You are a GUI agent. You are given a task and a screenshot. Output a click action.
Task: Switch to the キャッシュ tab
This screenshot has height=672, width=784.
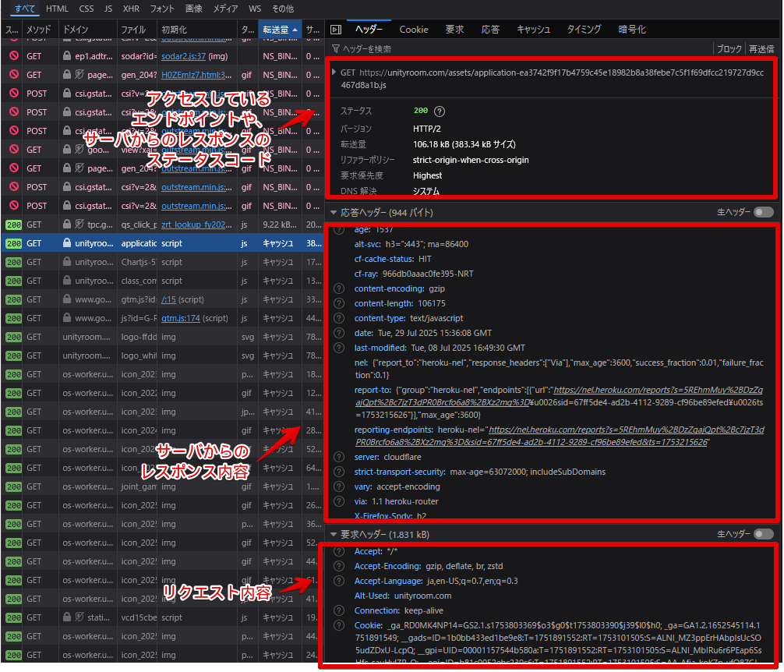pyautogui.click(x=534, y=30)
